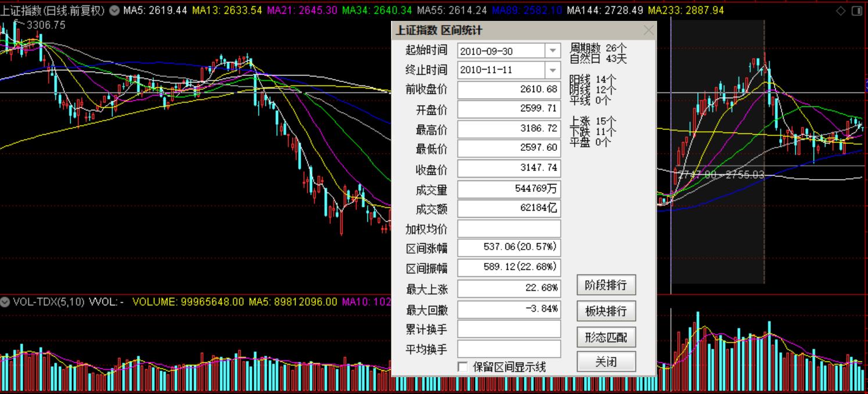868x394 pixels.
Task: Click the 板块排行 button
Action: tap(606, 311)
